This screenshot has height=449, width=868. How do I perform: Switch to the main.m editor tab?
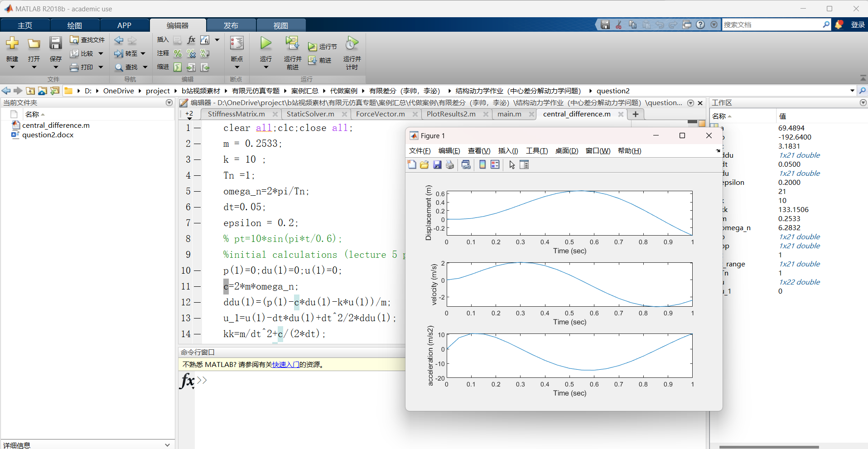tap(509, 114)
